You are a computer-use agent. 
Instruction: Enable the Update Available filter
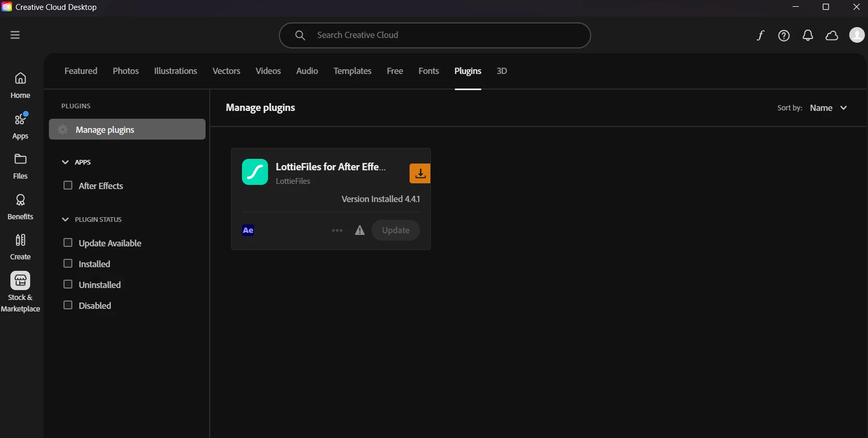pyautogui.click(x=68, y=243)
